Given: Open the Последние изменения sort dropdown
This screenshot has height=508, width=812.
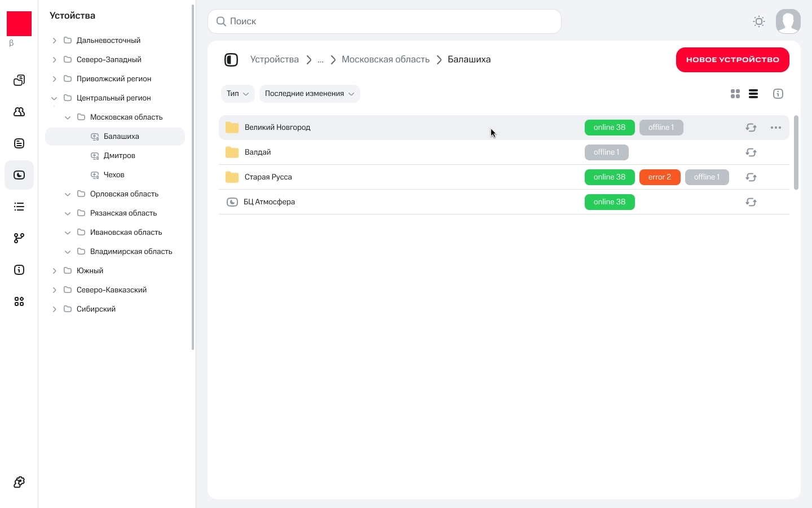Looking at the screenshot, I should [310, 94].
